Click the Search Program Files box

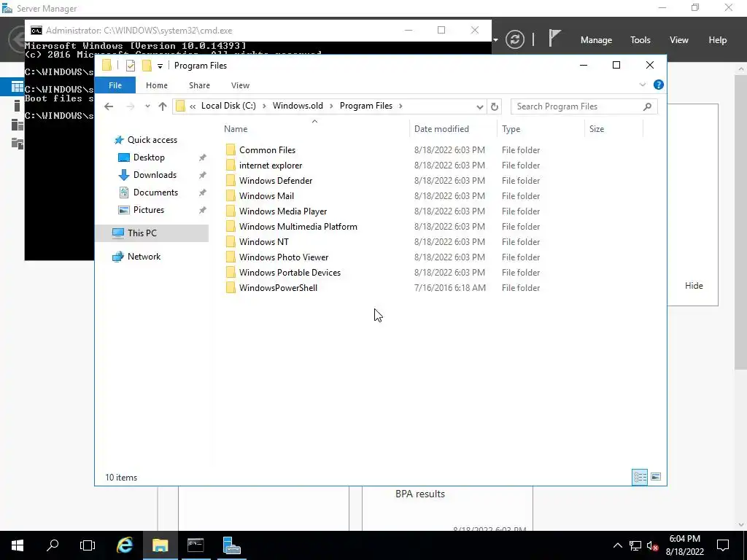[x=584, y=106]
